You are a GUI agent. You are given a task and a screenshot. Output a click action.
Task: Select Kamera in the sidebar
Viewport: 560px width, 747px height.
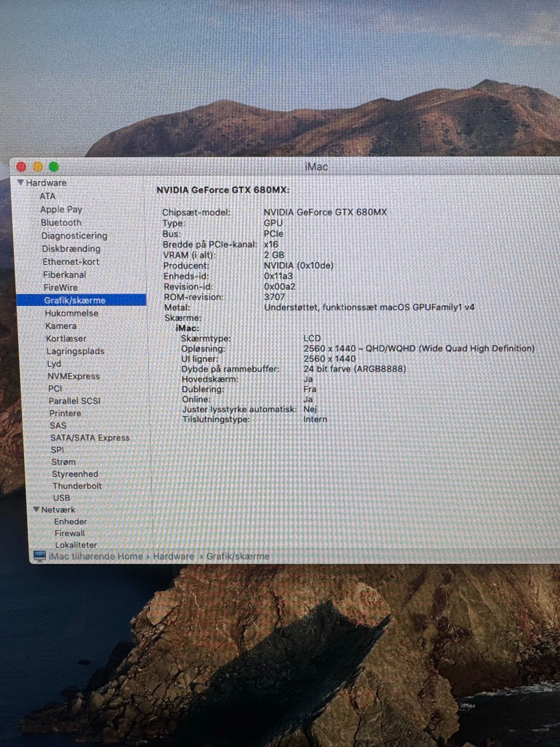point(61,326)
